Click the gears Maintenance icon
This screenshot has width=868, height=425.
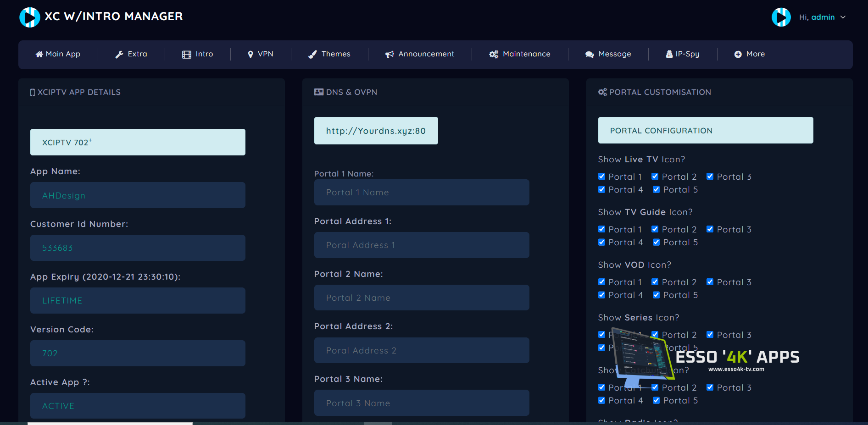494,55
